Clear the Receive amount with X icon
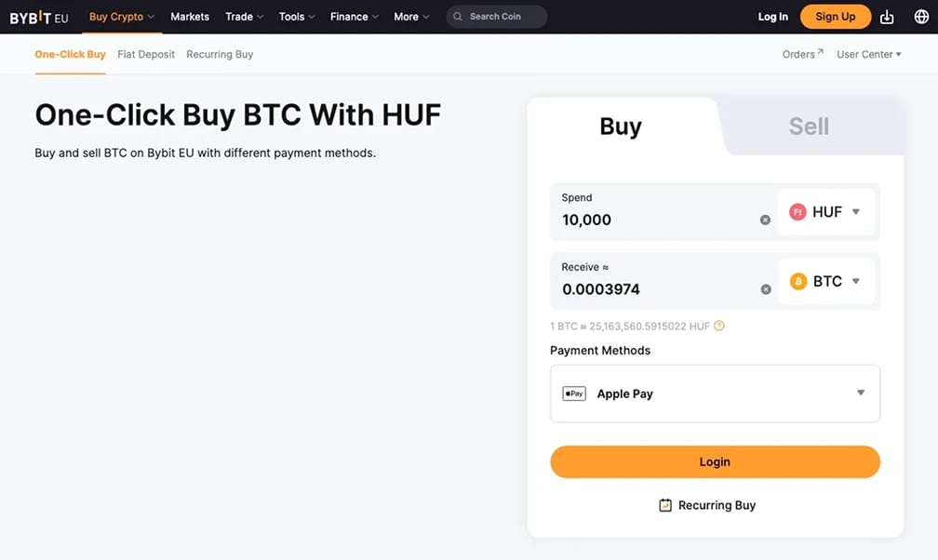This screenshot has width=938, height=560. 765,289
